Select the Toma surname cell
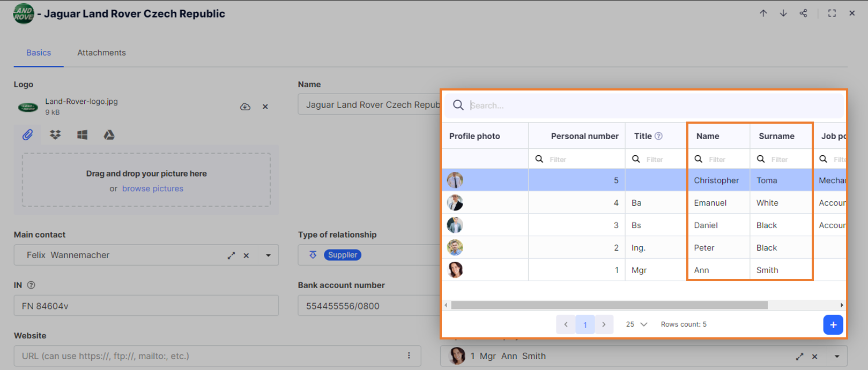The height and width of the screenshot is (370, 868). (x=781, y=180)
